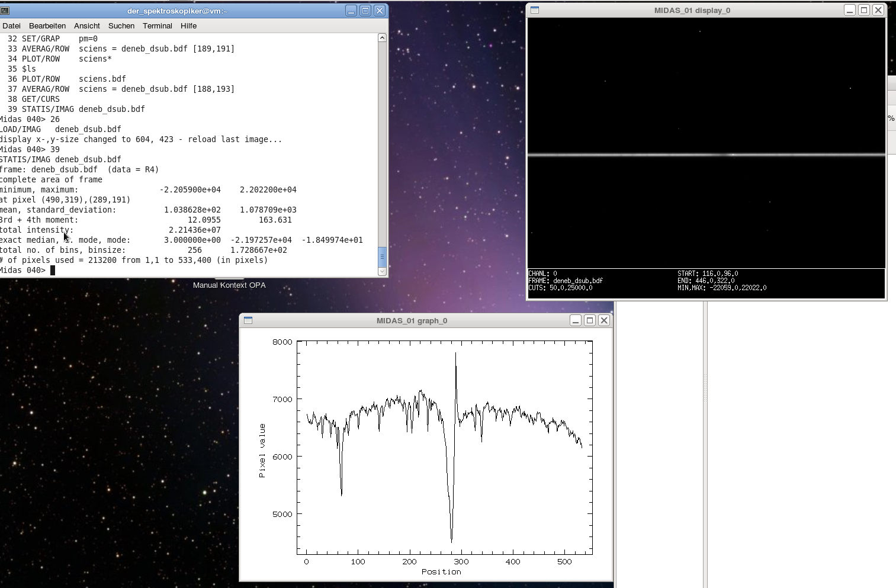Open MIDAS_01 graph_0 window menu icon
Image resolution: width=896 pixels, height=588 pixels.
click(x=248, y=320)
